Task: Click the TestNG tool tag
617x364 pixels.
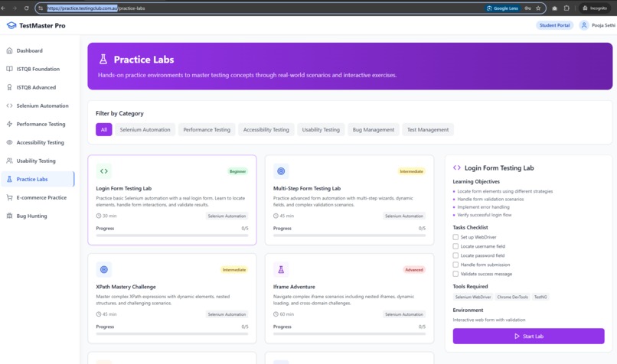Action: (x=540, y=297)
